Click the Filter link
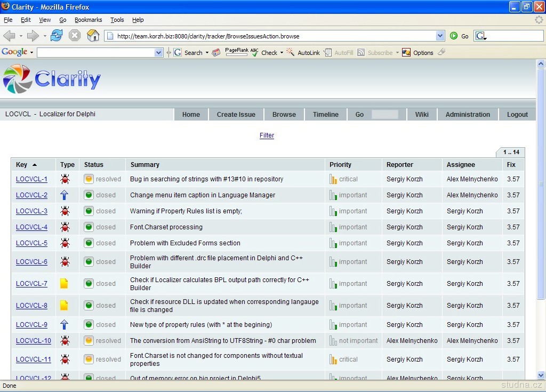This screenshot has width=546, height=392. click(267, 135)
